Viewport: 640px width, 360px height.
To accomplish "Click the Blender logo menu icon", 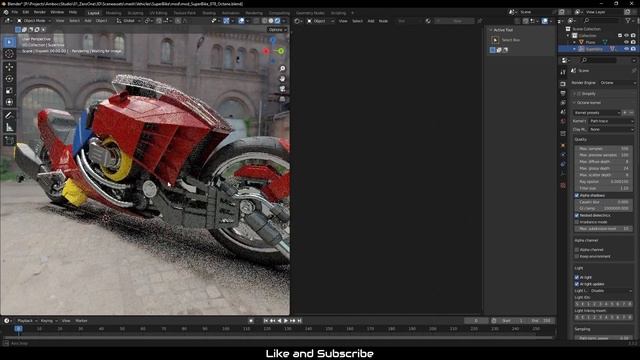I will coord(6,12).
